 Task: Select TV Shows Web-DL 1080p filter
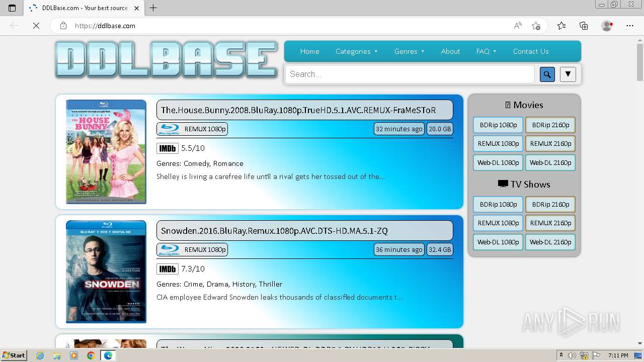[498, 242]
